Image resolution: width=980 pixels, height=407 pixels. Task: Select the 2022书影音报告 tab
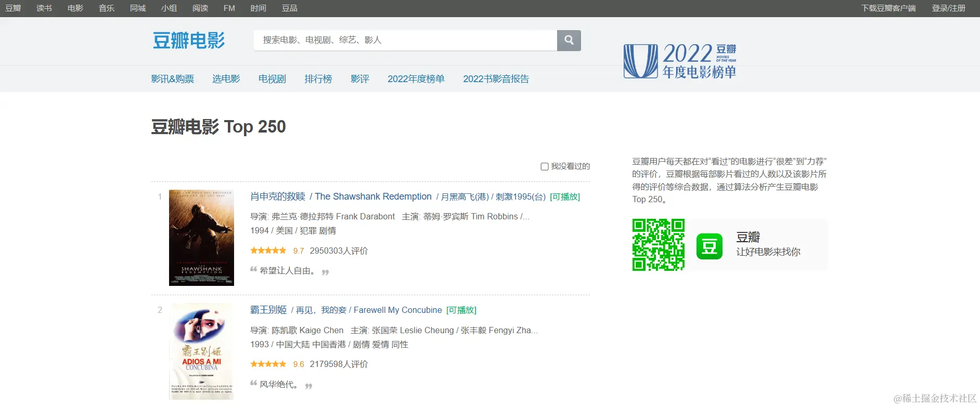coord(496,79)
